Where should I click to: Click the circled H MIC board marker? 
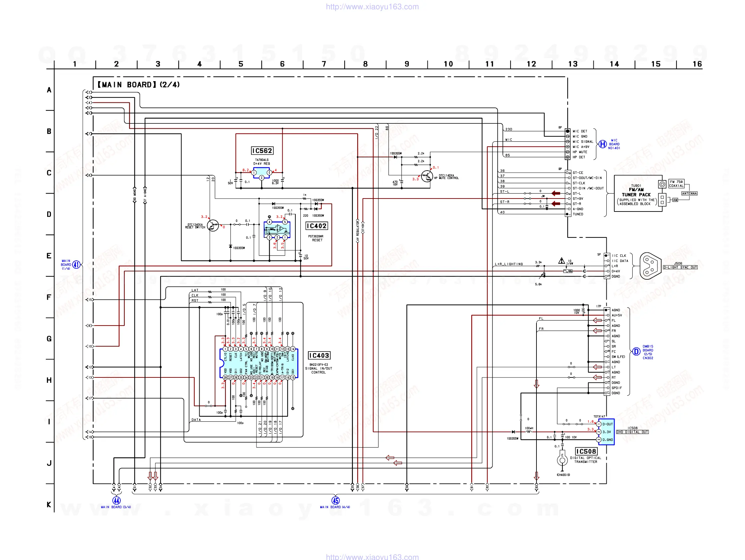tap(603, 144)
